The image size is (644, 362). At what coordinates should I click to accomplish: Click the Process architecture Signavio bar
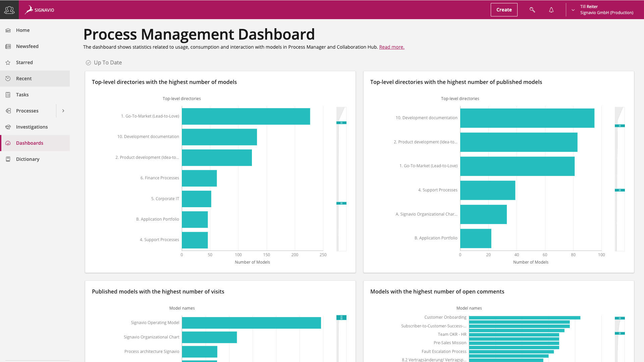(x=200, y=352)
